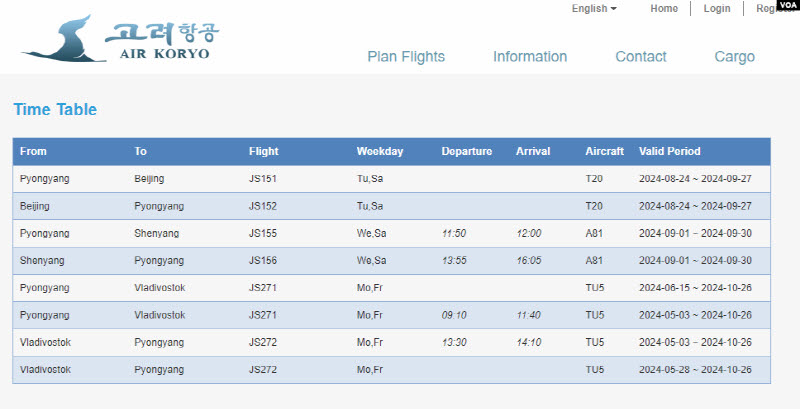Click the Valid Period column header
The width and height of the screenshot is (800, 409).
pos(670,152)
